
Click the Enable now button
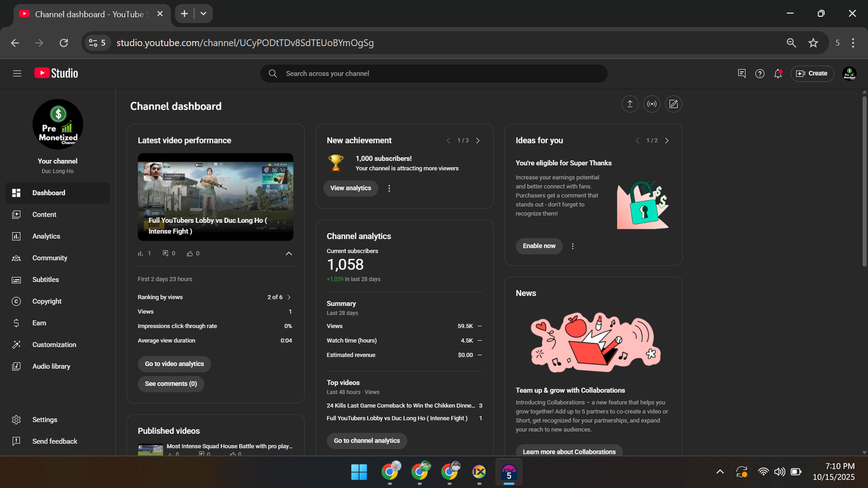(539, 246)
